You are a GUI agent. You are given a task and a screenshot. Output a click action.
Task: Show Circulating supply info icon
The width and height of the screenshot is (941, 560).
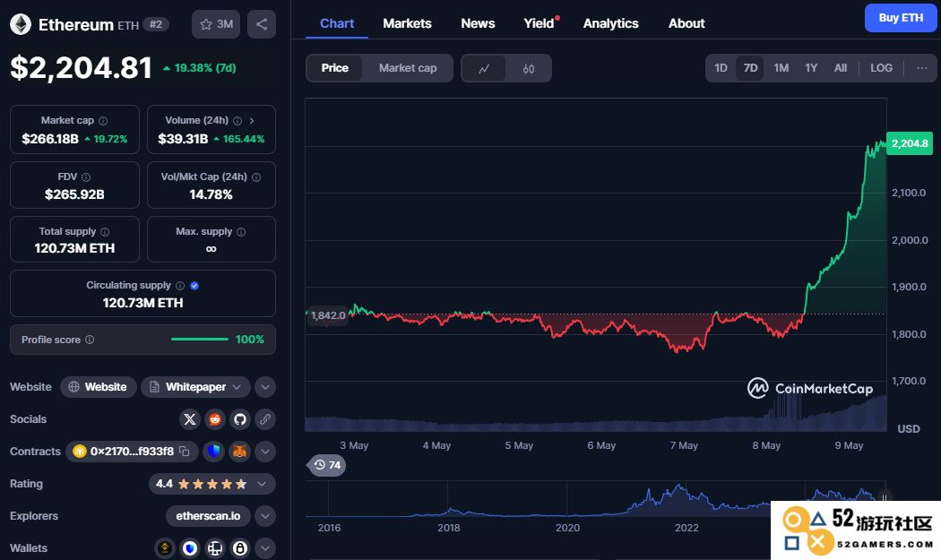tap(180, 286)
